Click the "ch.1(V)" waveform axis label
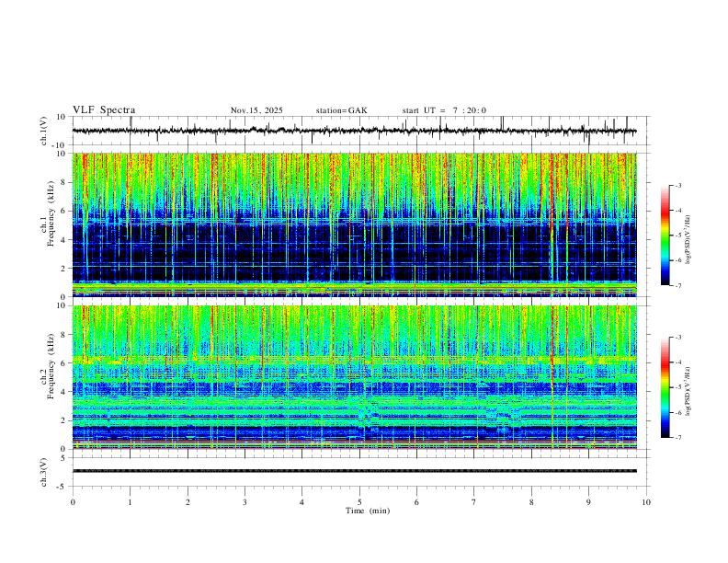728x563 pixels. [44, 131]
